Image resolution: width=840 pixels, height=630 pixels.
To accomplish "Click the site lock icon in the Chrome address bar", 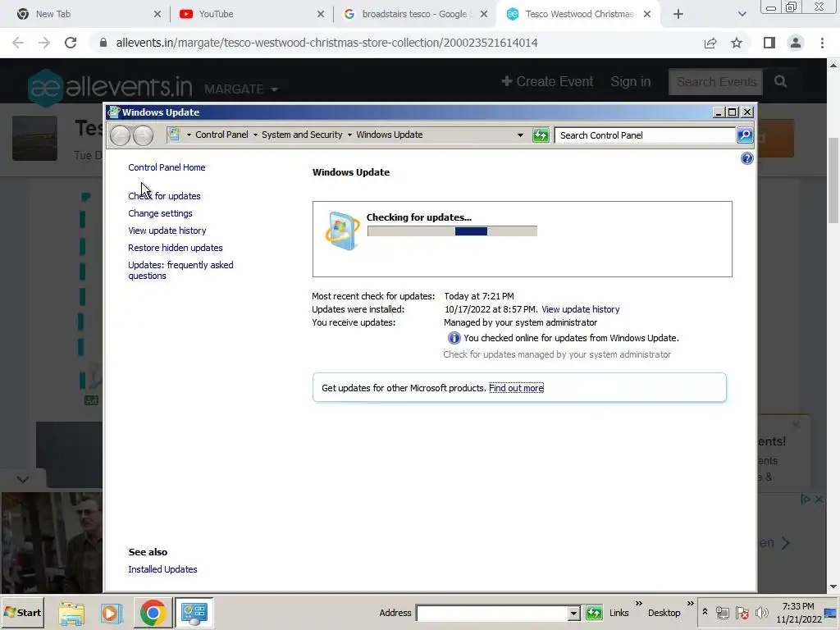I will click(x=103, y=43).
